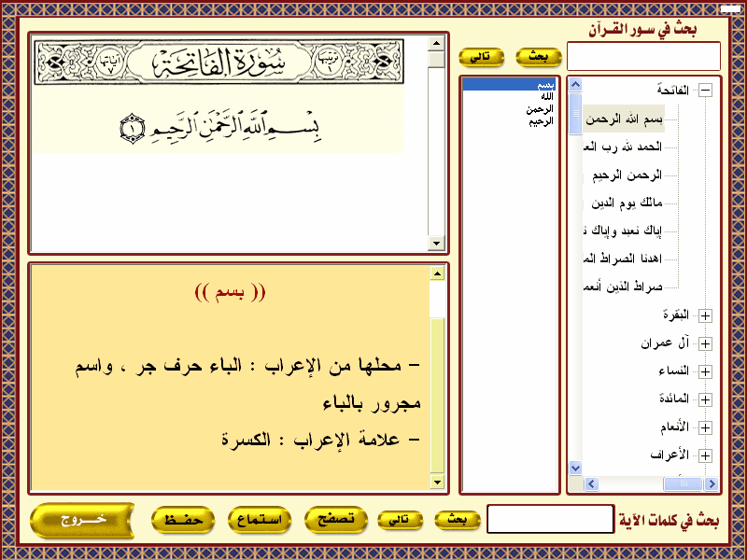Click the surah tree's scroll up arrow

575,85
